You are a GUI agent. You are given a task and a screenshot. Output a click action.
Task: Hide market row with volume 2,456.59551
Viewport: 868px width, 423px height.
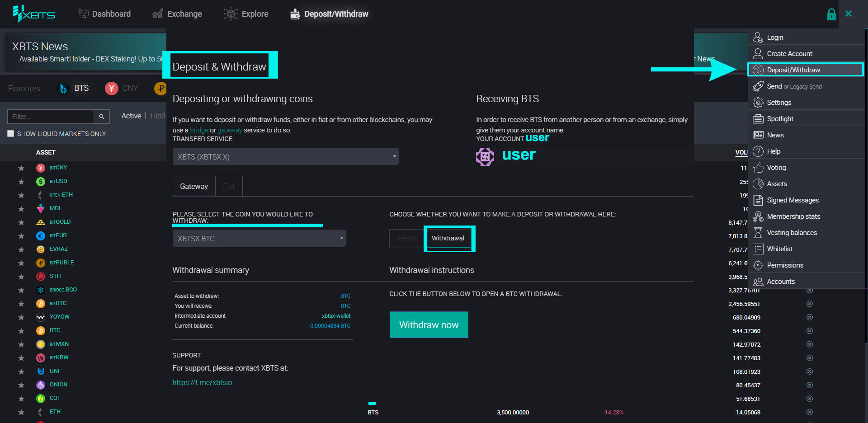810,304
